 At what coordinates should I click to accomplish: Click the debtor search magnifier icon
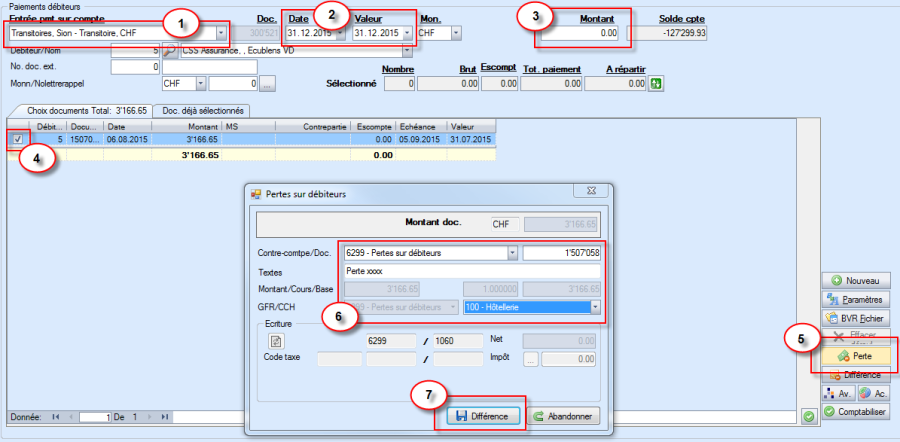click(170, 50)
